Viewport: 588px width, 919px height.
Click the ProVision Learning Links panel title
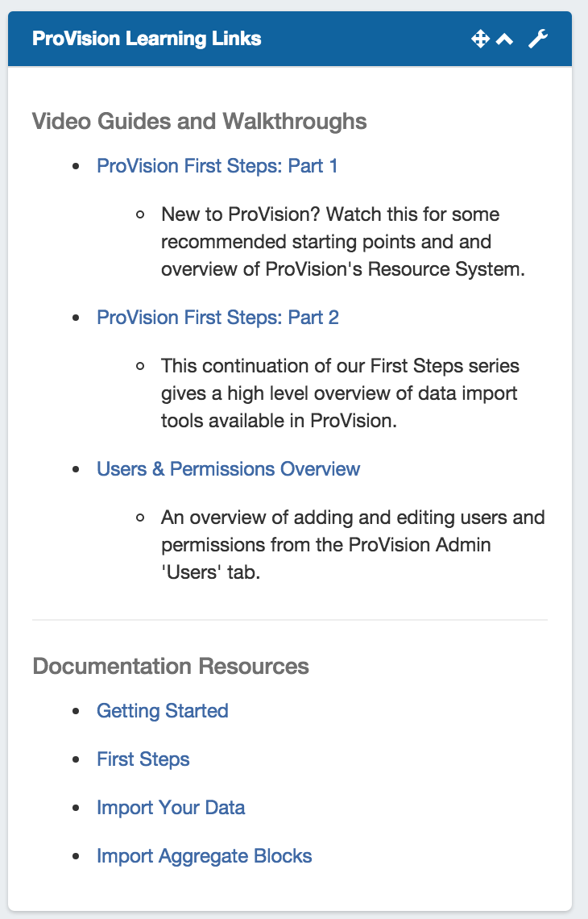coord(147,39)
